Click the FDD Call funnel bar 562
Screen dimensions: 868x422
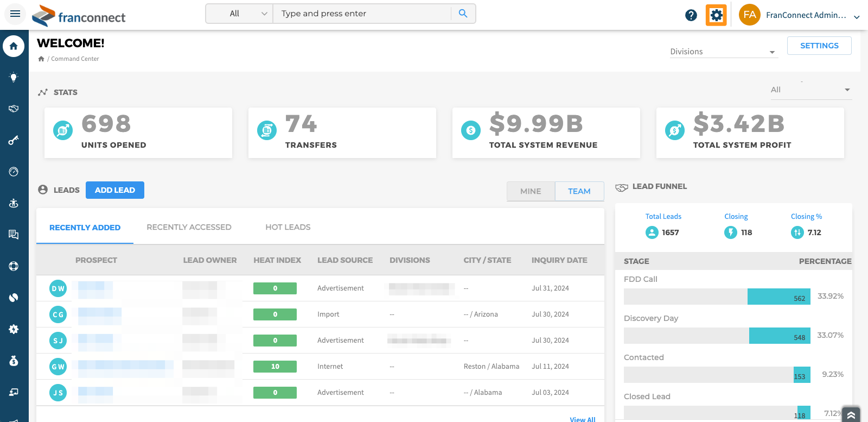click(x=779, y=297)
